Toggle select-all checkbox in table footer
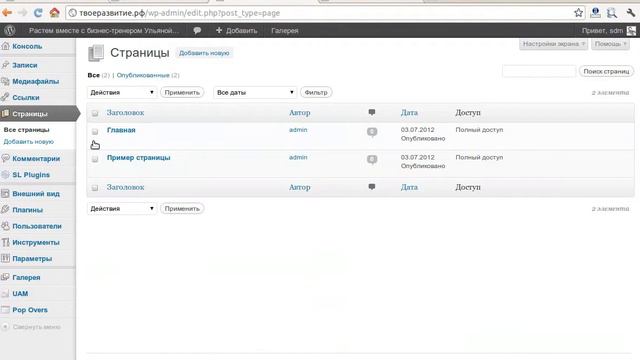Image resolution: width=640 pixels, height=360 pixels. pos(95,188)
